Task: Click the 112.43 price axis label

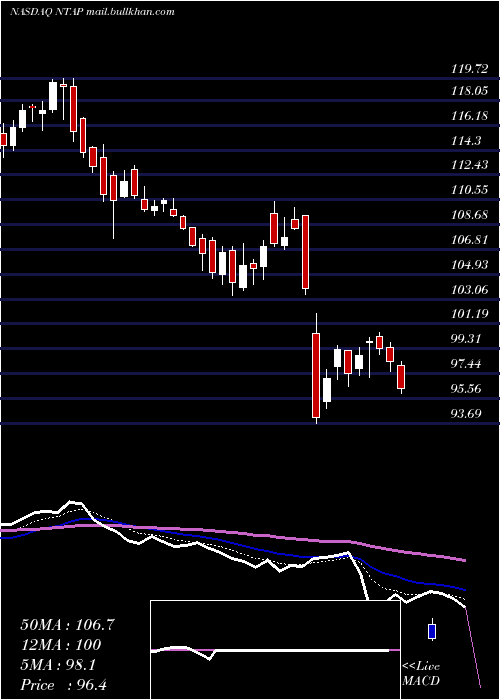Action: [x=469, y=165]
